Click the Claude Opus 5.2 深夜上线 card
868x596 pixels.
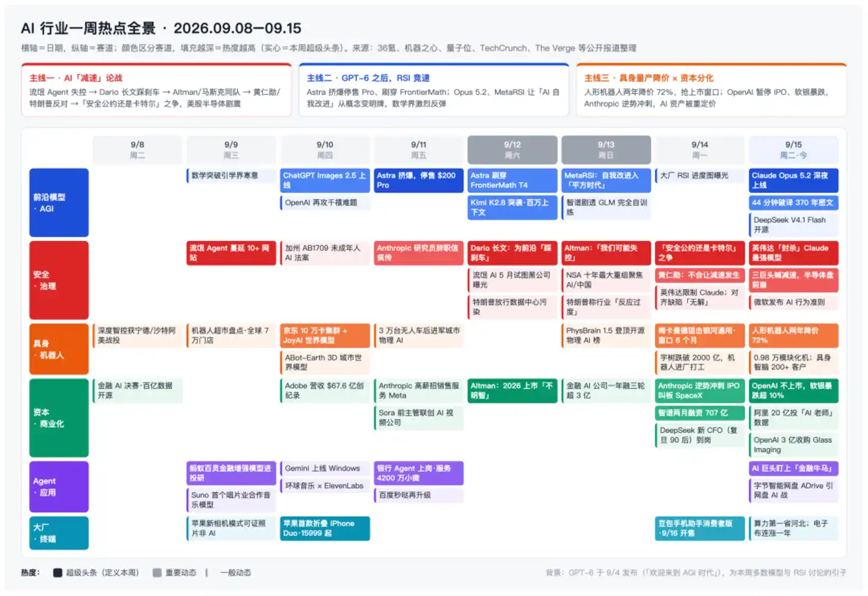(x=794, y=180)
